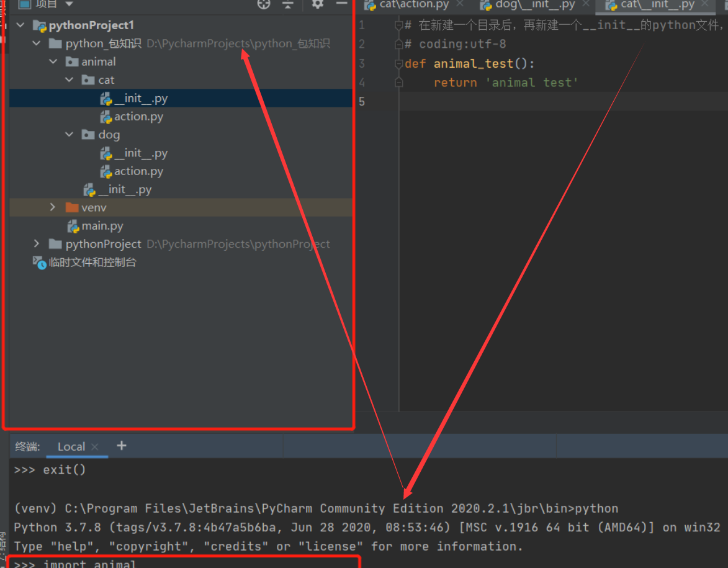Click the 'import animal' terminal line
This screenshot has height=568, width=728.
tap(75, 564)
